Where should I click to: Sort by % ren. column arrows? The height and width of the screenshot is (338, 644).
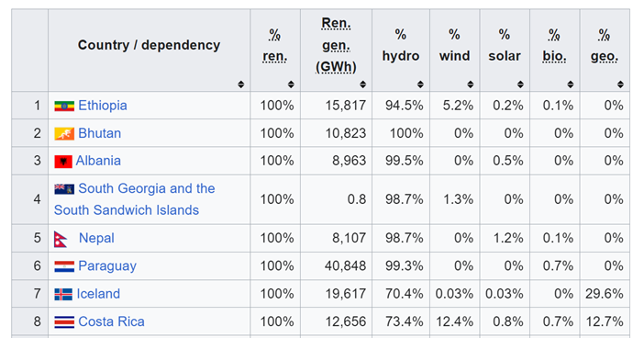coord(291,84)
